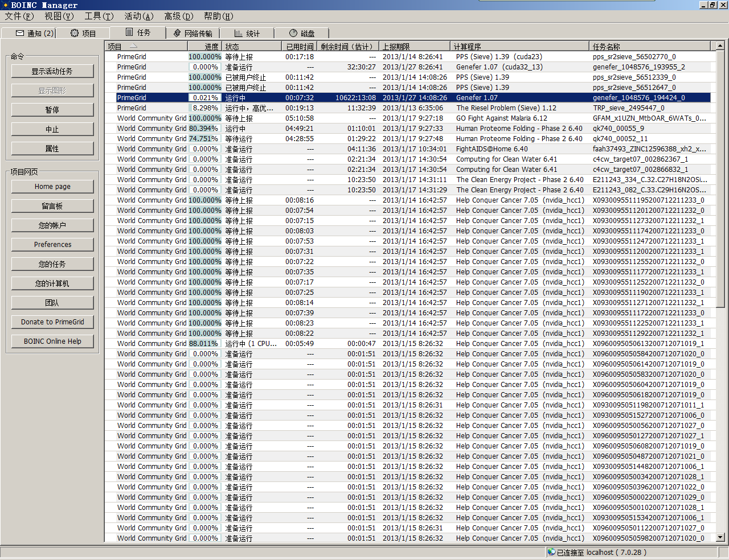Screen dimensions: 729x560
Task: Open the 高级(D) menu
Action: (179, 17)
